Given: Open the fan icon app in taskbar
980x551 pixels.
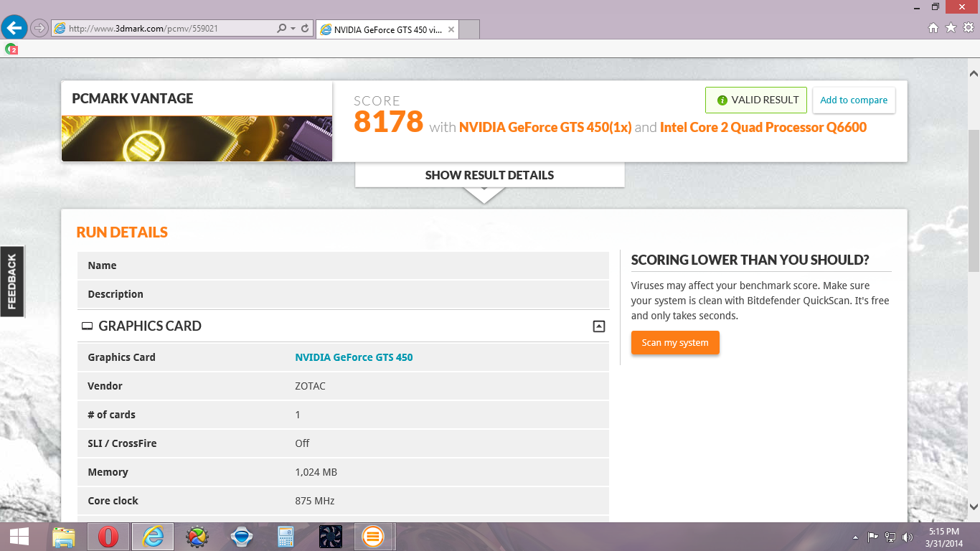Looking at the screenshot, I should coord(331,537).
